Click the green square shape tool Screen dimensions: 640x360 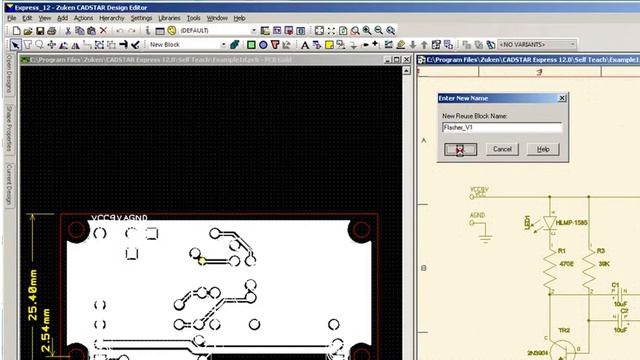click(251, 44)
